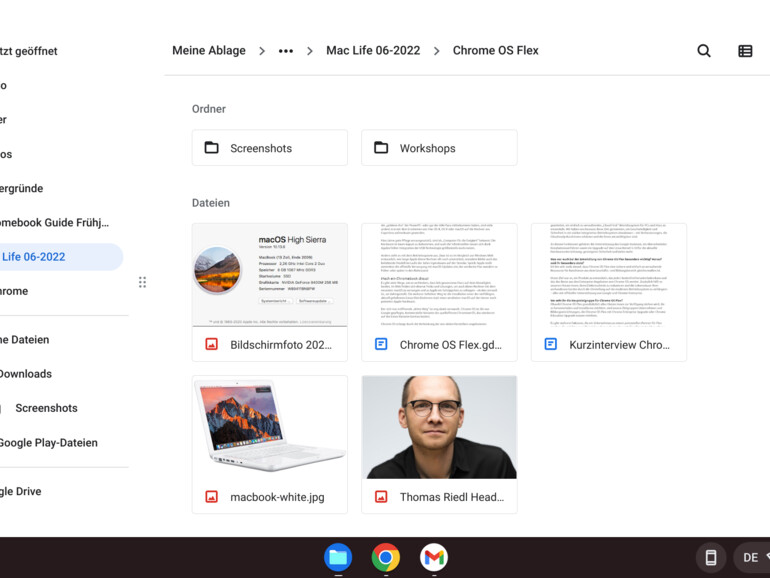Select Chrome OS Flex document thumbnail
Image resolution: width=770 pixels, height=578 pixels.
point(439,275)
